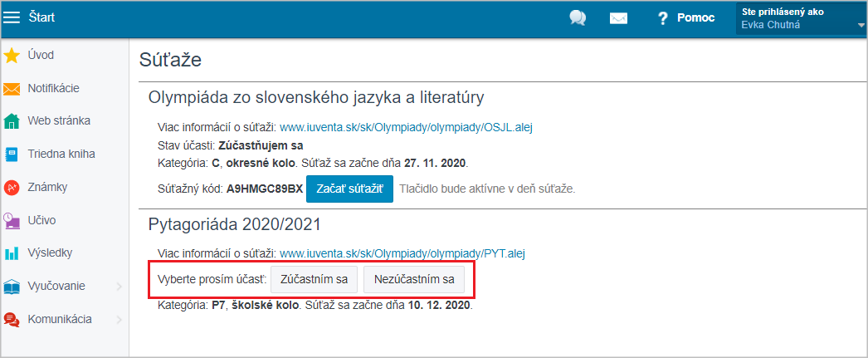
Task: Click the Začať súťažiť button
Action: (349, 189)
